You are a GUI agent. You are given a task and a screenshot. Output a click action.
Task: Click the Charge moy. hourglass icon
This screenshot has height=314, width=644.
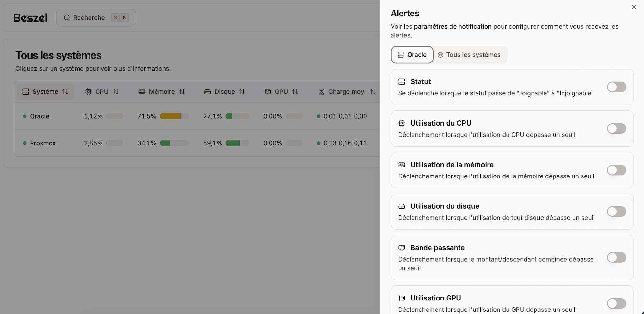tap(321, 92)
